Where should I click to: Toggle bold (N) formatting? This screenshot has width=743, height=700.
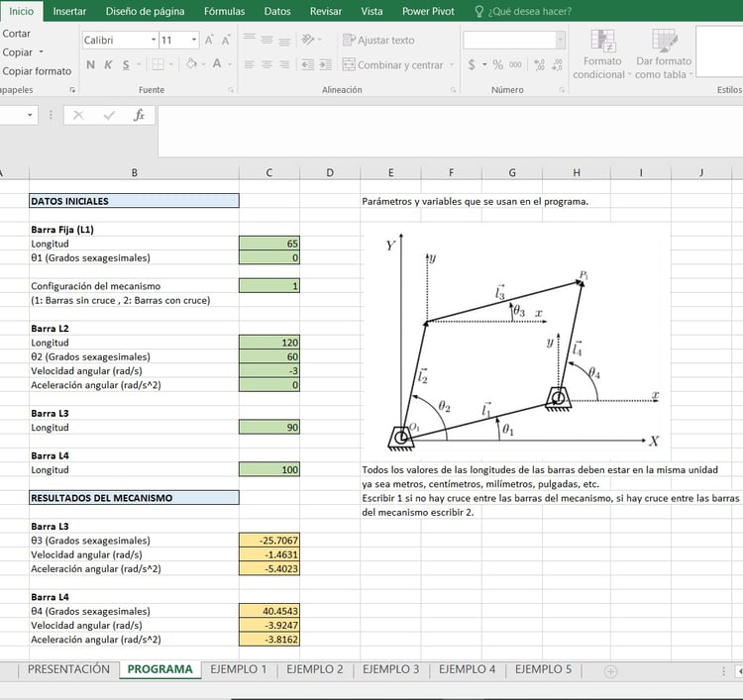(x=90, y=65)
